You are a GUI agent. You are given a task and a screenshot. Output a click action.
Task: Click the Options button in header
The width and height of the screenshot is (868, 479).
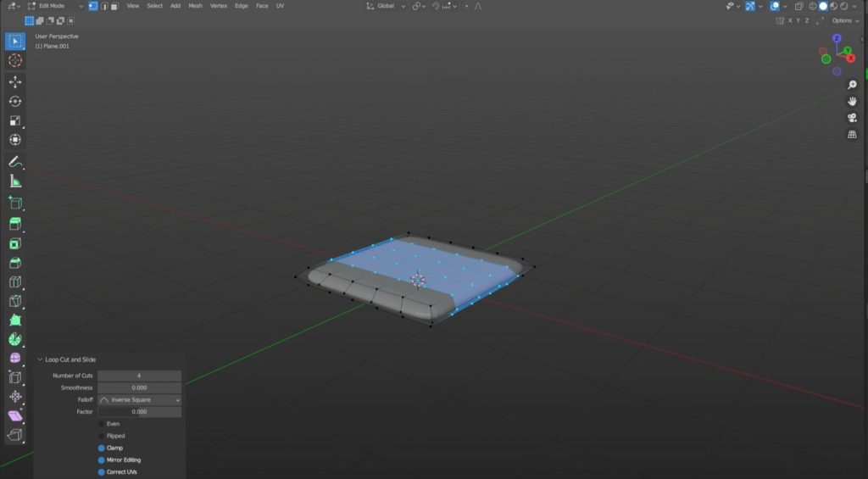pos(843,20)
